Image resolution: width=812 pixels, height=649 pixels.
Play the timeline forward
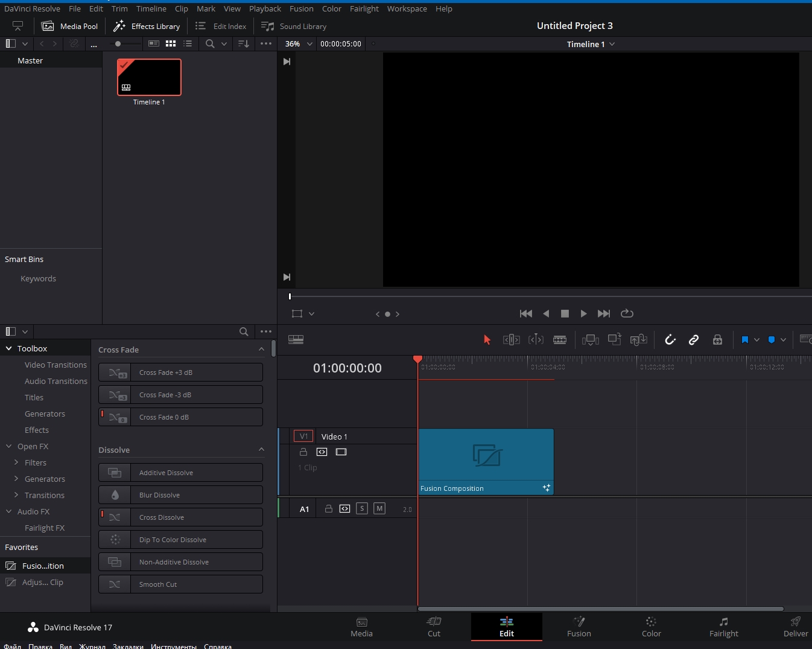pos(583,313)
